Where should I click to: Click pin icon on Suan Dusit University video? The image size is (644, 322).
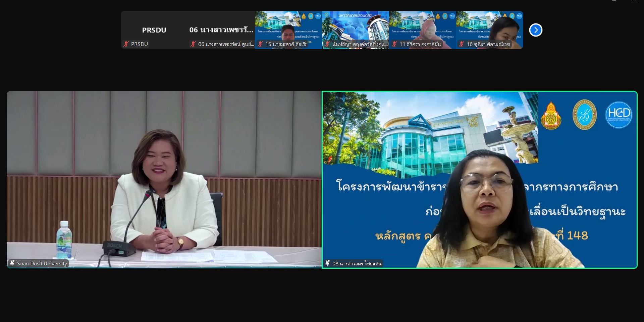pyautogui.click(x=12, y=263)
